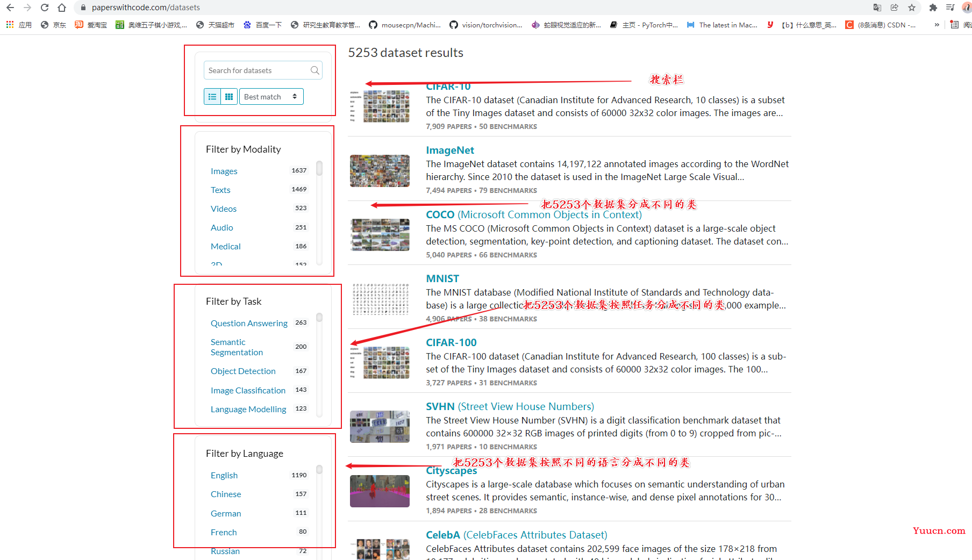The image size is (972, 560).
Task: Switch to grid view layout
Action: (x=229, y=97)
